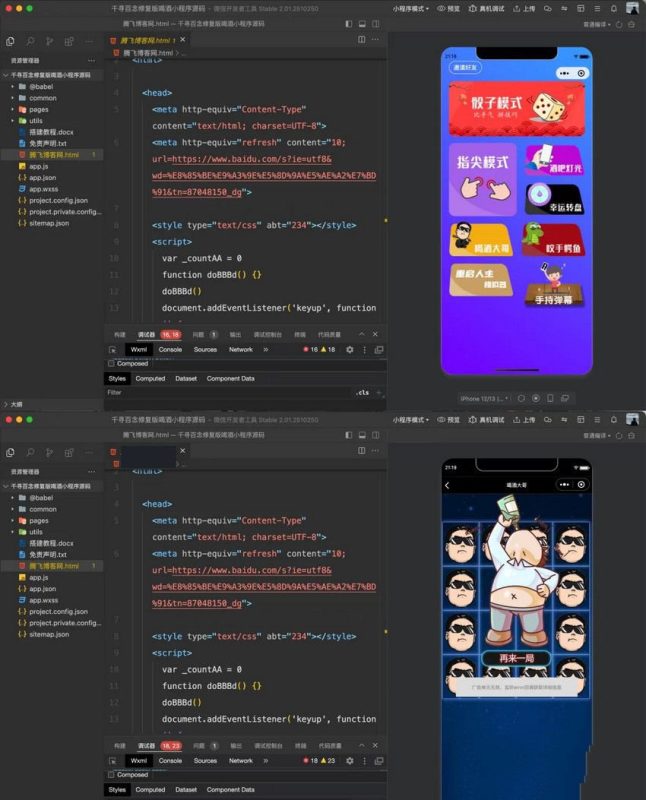
Task: Click the 再来一局 button in bottom simulator
Action: point(515,658)
